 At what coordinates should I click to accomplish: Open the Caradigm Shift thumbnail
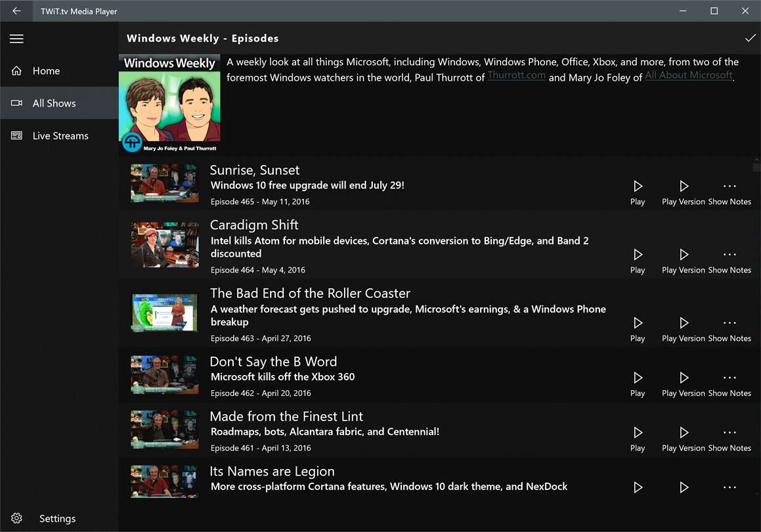165,244
